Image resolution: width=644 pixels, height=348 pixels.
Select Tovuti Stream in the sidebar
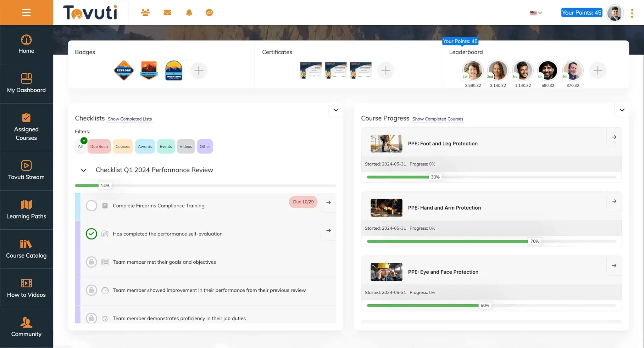[x=26, y=170]
